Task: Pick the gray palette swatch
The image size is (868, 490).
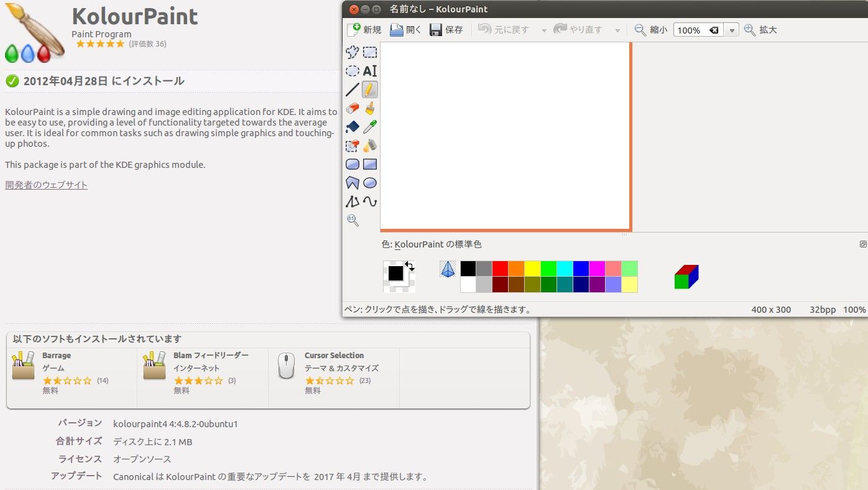Action: [x=484, y=269]
